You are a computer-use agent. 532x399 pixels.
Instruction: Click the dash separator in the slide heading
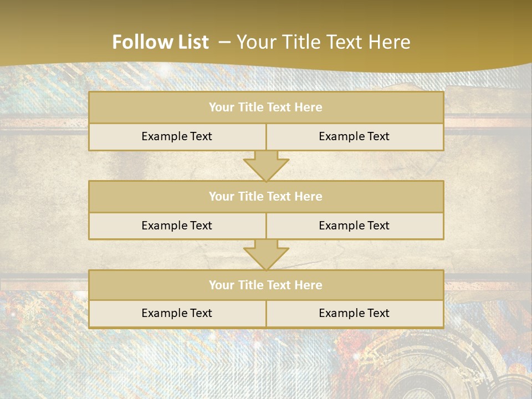point(224,42)
